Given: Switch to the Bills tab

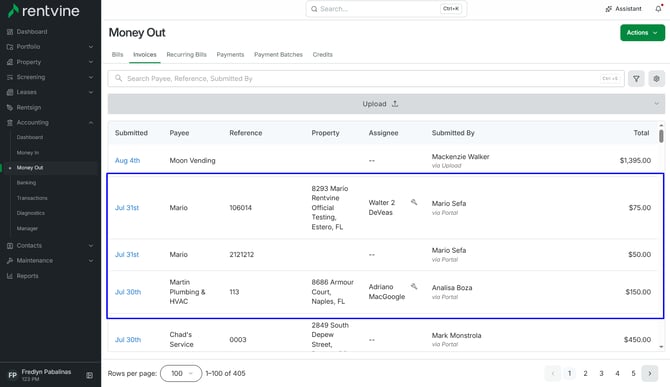Looking at the screenshot, I should tap(118, 55).
